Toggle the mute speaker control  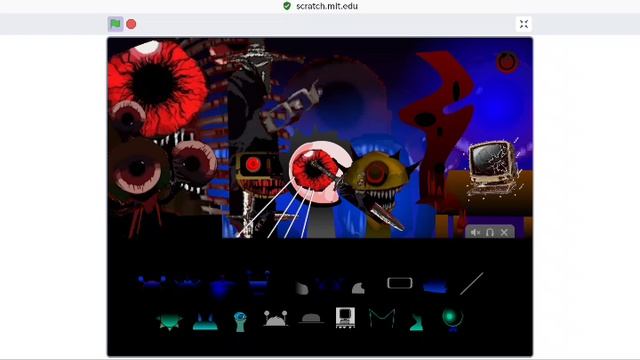pos(475,233)
